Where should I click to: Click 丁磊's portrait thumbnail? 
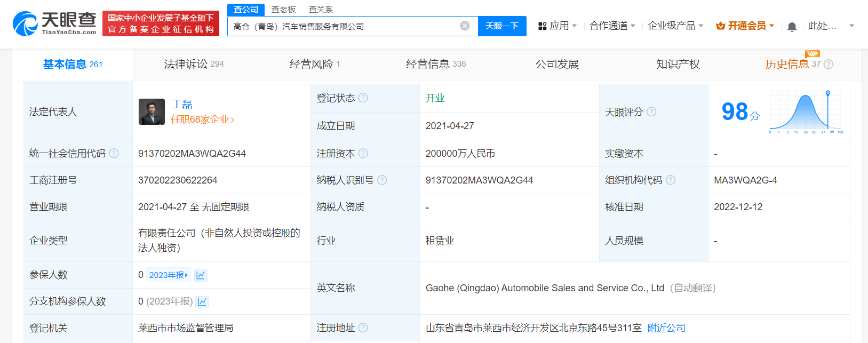coord(152,111)
